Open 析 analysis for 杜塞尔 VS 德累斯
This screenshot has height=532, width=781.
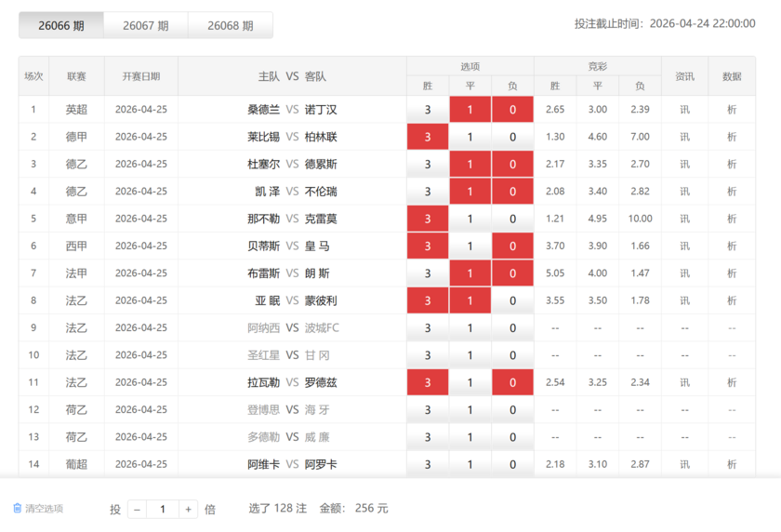[x=732, y=165]
